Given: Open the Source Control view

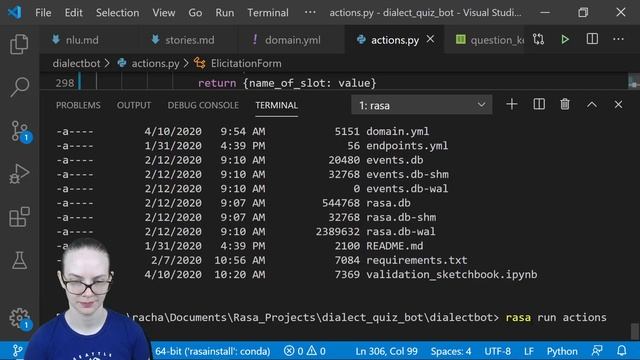Looking at the screenshot, I should click(19, 131).
